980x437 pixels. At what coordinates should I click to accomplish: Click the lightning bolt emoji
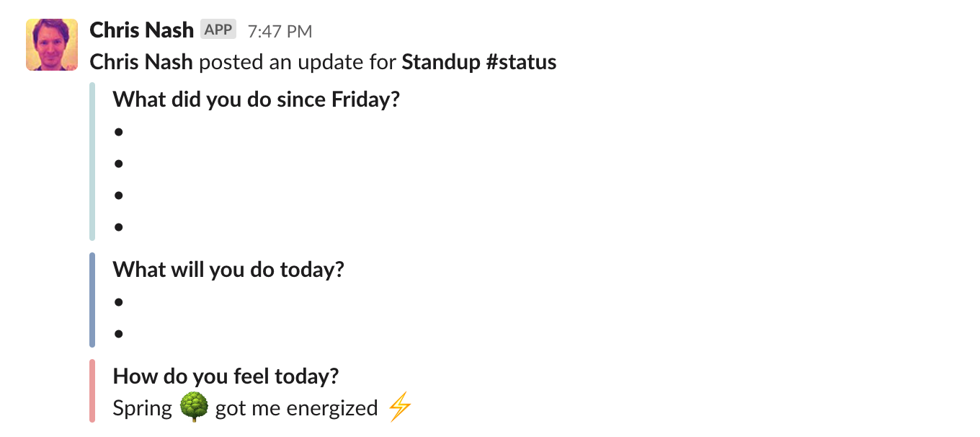tap(400, 408)
